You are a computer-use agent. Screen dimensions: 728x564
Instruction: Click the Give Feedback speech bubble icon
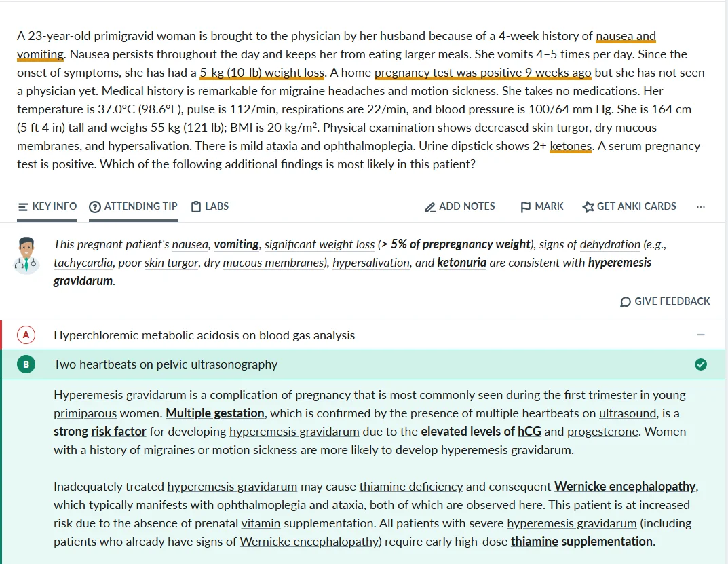[x=626, y=301]
